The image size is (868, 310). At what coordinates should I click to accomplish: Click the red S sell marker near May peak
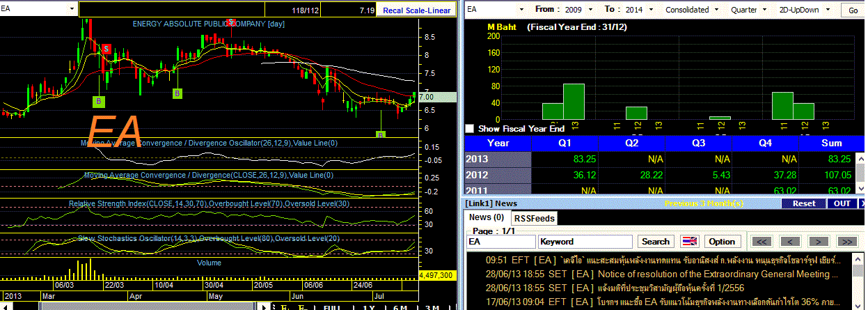click(x=232, y=22)
